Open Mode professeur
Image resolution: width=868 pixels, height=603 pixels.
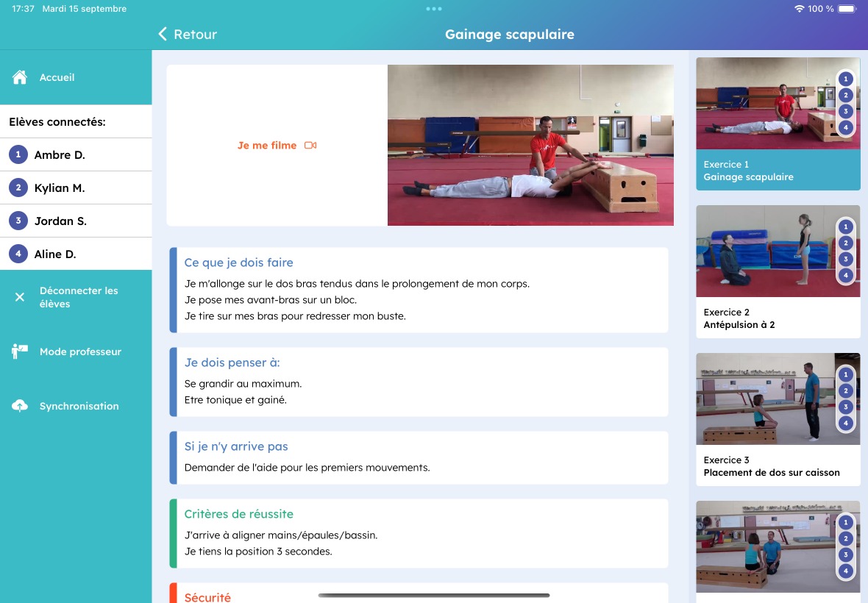[76, 352]
